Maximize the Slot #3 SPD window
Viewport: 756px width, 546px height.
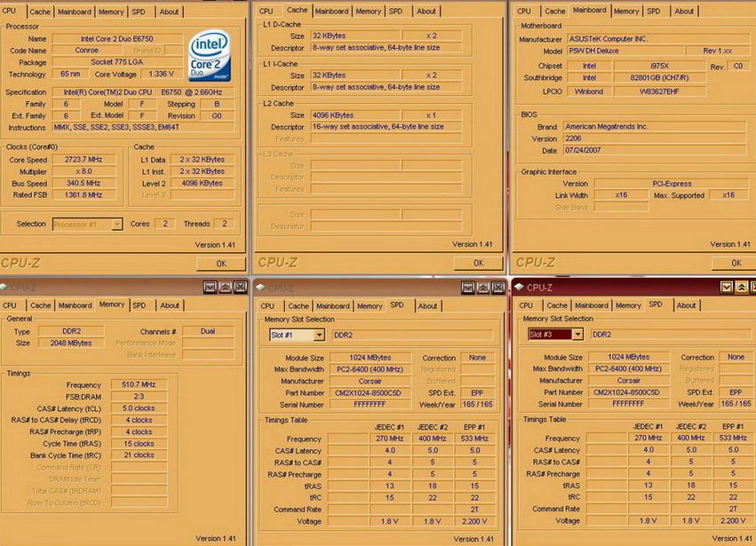[742, 288]
